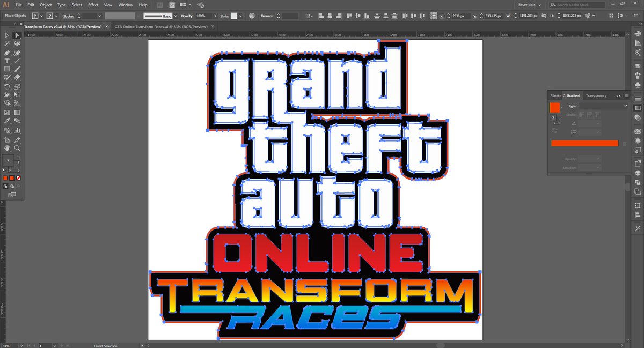Switch to the Transparency panel tab
The height and width of the screenshot is (348, 644).
pyautogui.click(x=596, y=95)
